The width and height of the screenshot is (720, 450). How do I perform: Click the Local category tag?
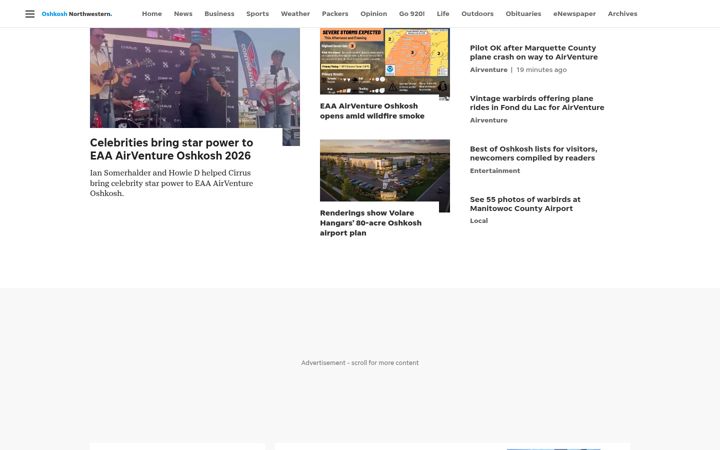[x=479, y=221]
